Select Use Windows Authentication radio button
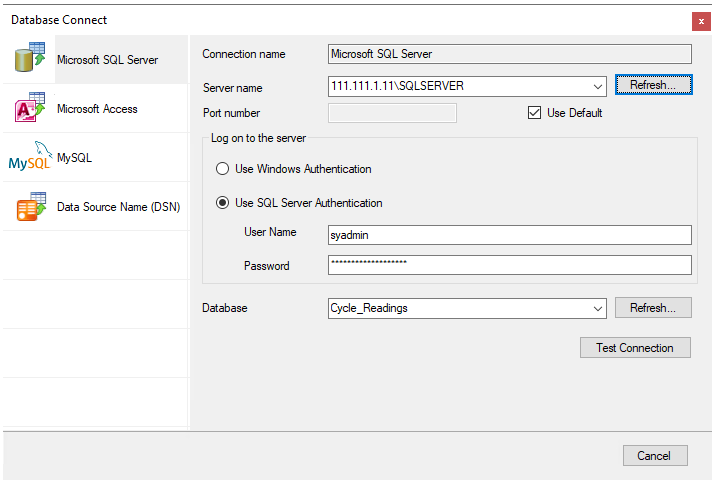The width and height of the screenshot is (716, 486). point(222,169)
